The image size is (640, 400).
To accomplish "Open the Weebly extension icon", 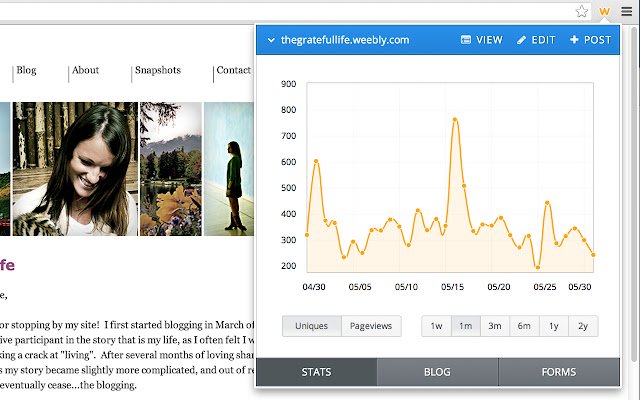I will (x=604, y=11).
